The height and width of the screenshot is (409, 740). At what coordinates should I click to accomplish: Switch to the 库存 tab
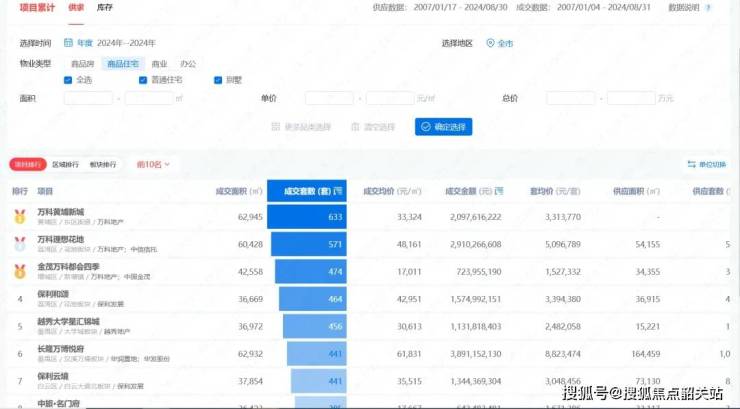(x=105, y=8)
